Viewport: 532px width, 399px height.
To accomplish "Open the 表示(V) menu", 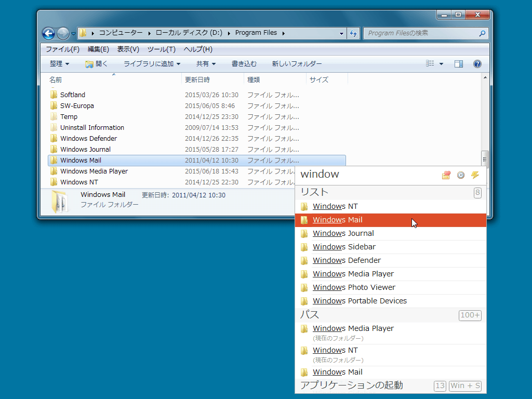I will (128, 49).
